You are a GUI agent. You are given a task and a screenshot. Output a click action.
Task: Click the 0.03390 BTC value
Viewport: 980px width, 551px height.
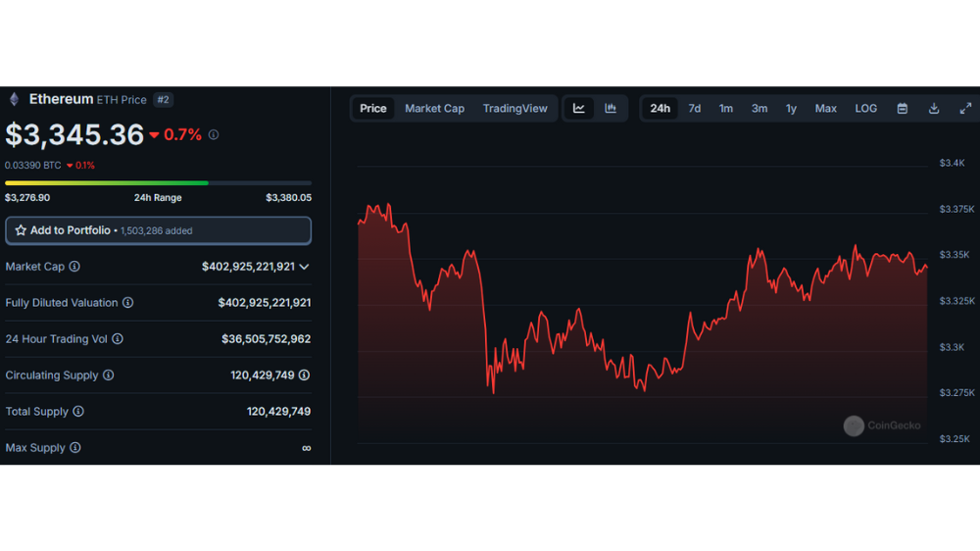[33, 165]
